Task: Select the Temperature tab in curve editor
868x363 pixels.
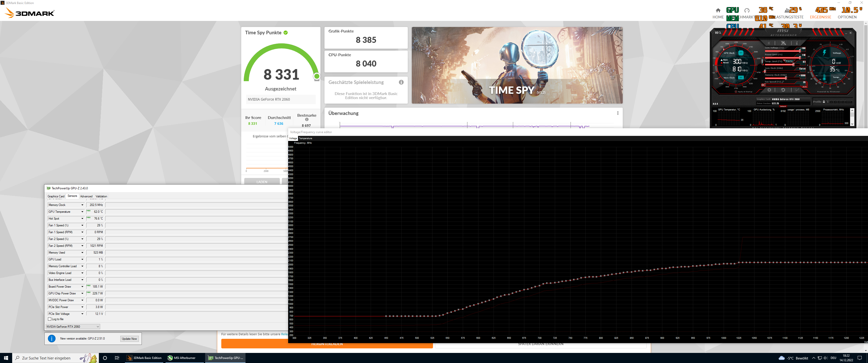Action: (x=305, y=138)
